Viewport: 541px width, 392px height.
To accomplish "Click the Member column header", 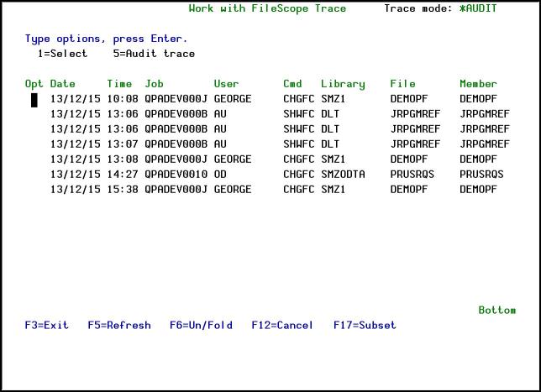I will pos(478,84).
